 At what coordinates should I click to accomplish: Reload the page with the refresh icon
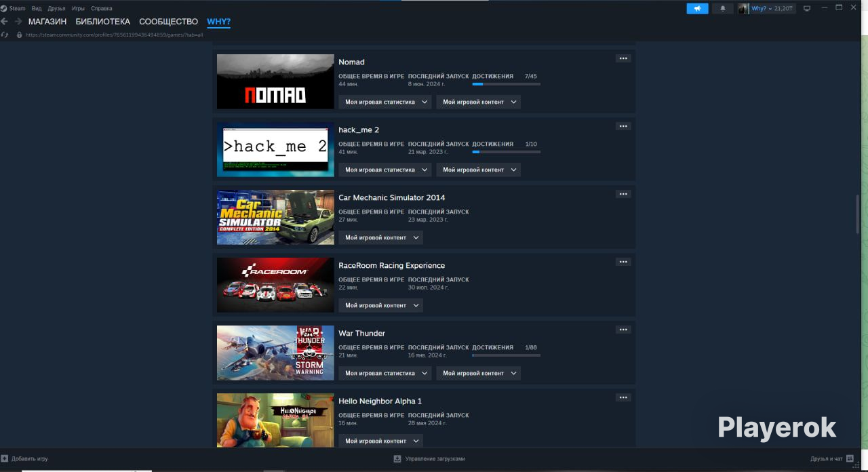click(5, 35)
